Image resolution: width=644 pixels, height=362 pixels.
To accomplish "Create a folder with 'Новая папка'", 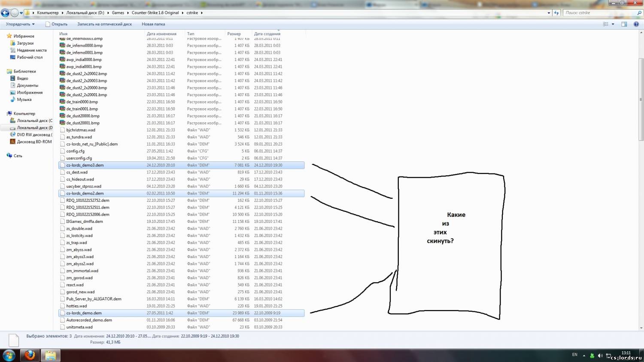I will pyautogui.click(x=153, y=24).
